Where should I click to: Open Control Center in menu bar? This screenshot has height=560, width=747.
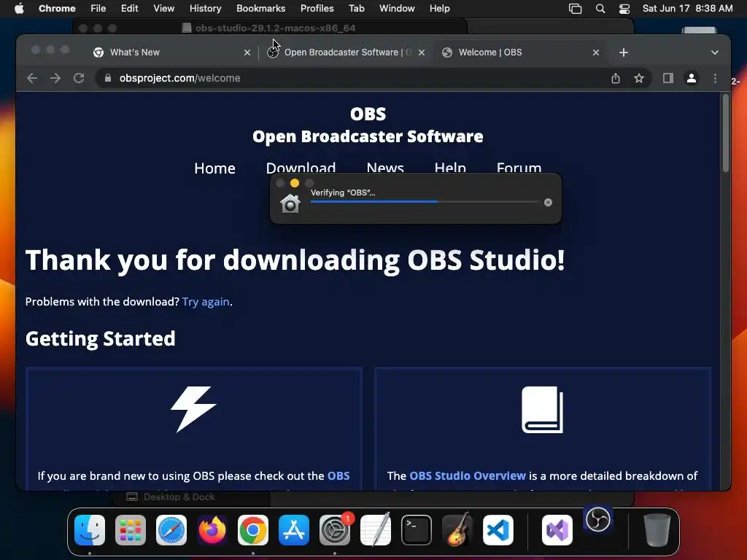(x=624, y=9)
